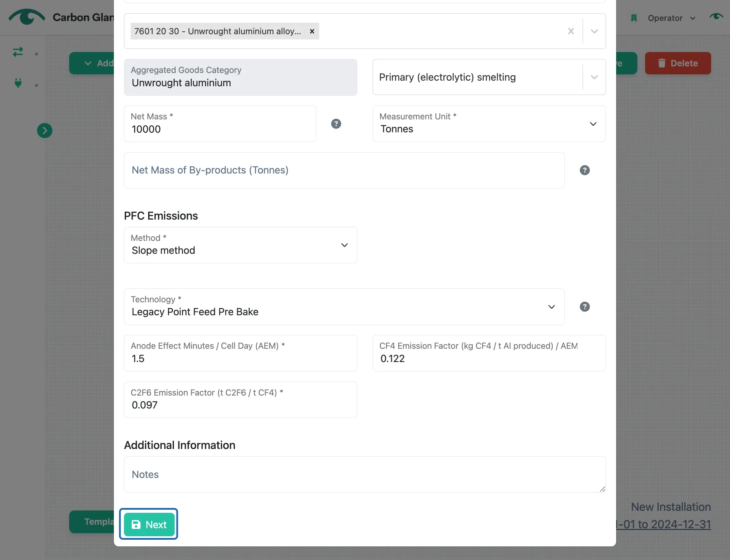
Task: Click the eye icon at top right
Action: [716, 17]
